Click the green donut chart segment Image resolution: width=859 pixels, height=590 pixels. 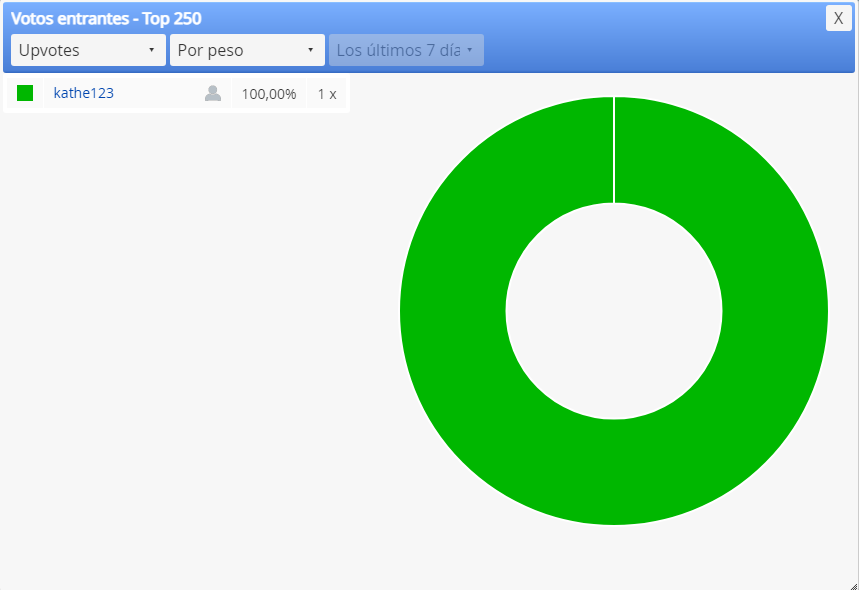point(614,472)
